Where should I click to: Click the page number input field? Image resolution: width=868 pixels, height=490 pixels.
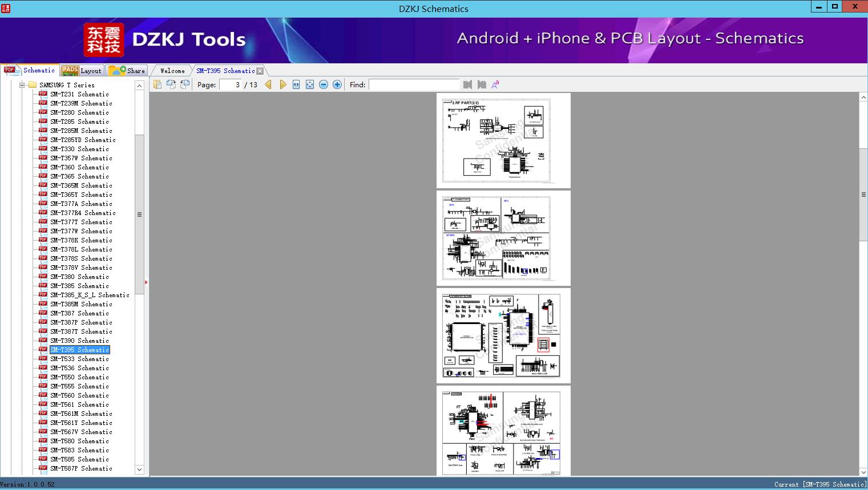[x=231, y=84]
